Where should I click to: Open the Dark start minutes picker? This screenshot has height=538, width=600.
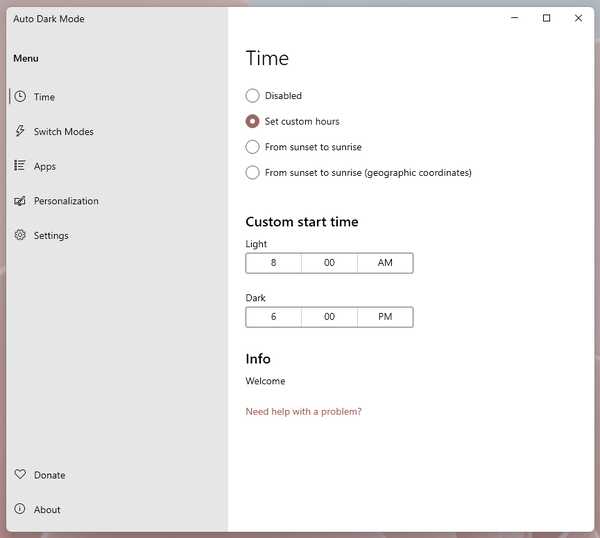(329, 317)
